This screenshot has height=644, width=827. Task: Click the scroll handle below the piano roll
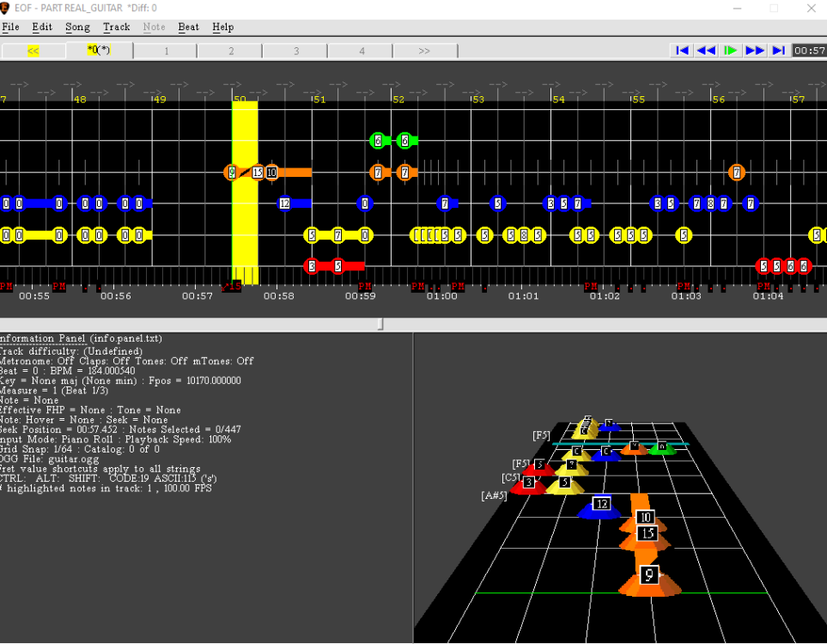(380, 325)
